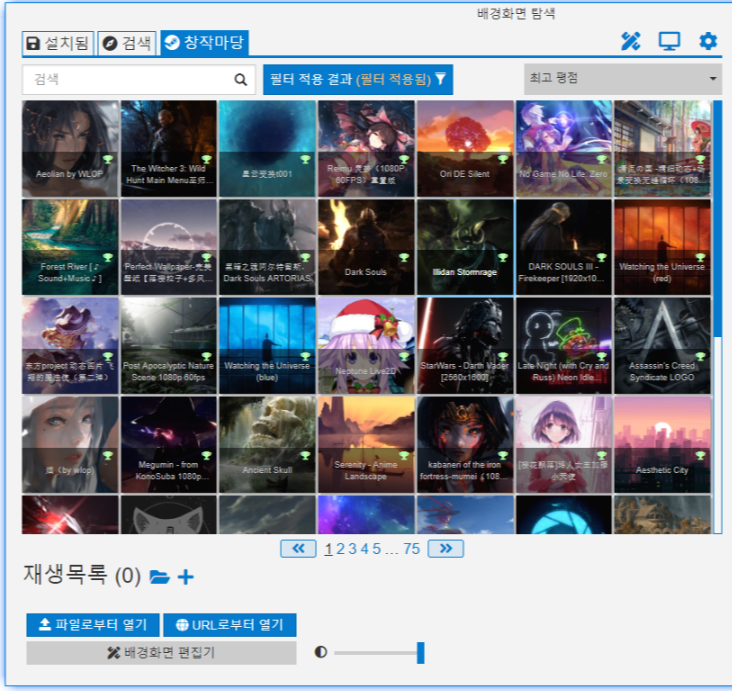This screenshot has height=691, width=732.
Task: Click trophy icon on Ori DE Silent
Action: [x=503, y=160]
